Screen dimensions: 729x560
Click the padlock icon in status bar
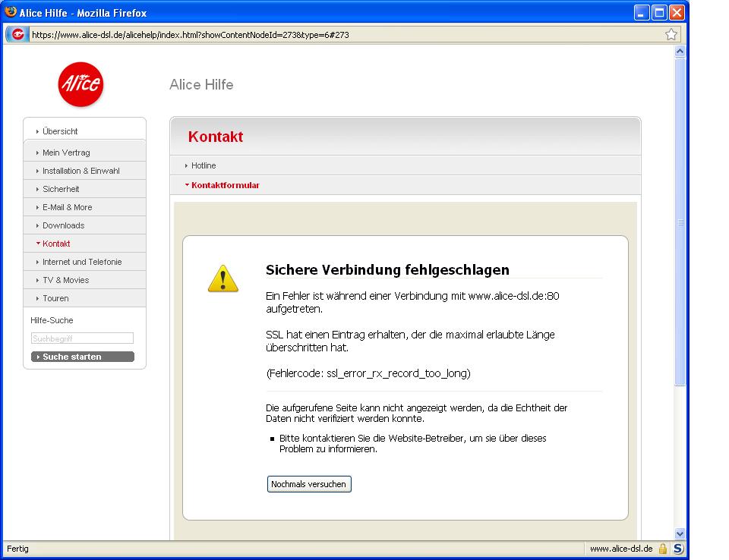pos(662,549)
